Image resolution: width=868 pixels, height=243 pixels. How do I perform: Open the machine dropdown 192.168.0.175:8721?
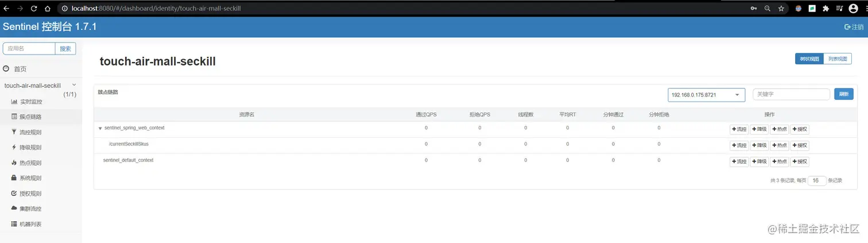click(x=706, y=95)
